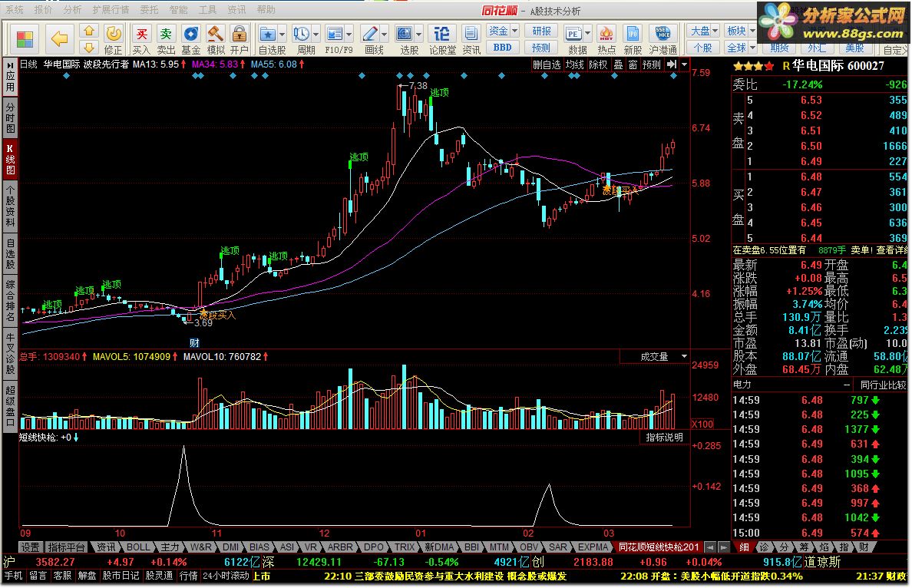Image resolution: width=912 pixels, height=588 pixels.
Task: Open the 选股 stock screener icon
Action: [405, 35]
